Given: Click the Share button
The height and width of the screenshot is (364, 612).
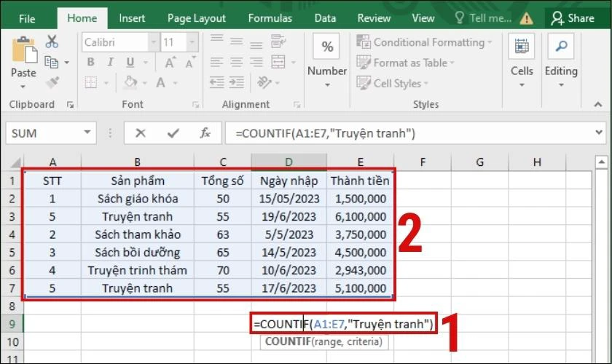Looking at the screenshot, I should coord(573,18).
